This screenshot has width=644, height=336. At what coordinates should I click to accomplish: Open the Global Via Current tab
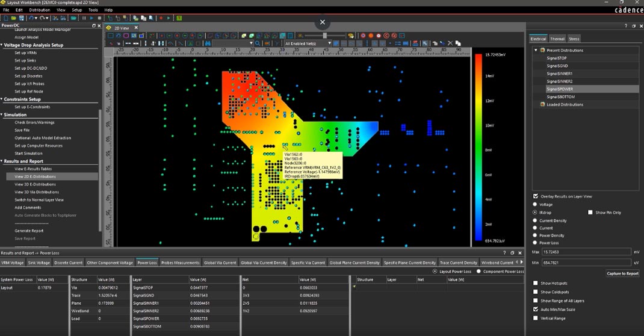pyautogui.click(x=220, y=263)
